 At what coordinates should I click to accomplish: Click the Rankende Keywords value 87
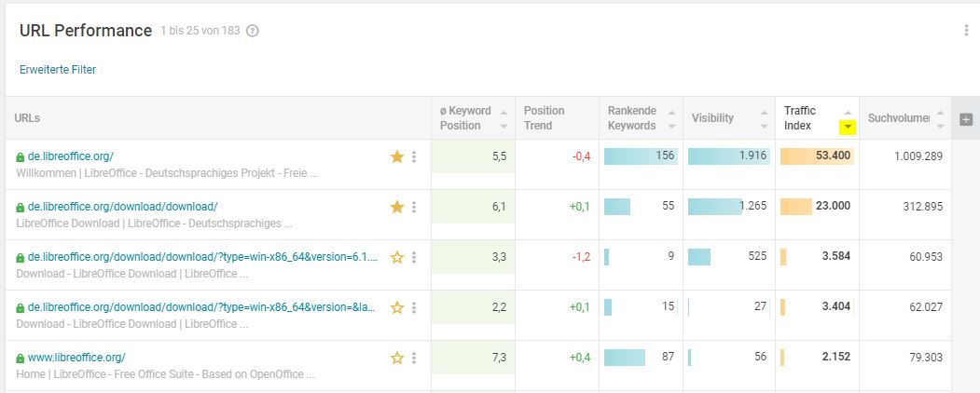(668, 357)
